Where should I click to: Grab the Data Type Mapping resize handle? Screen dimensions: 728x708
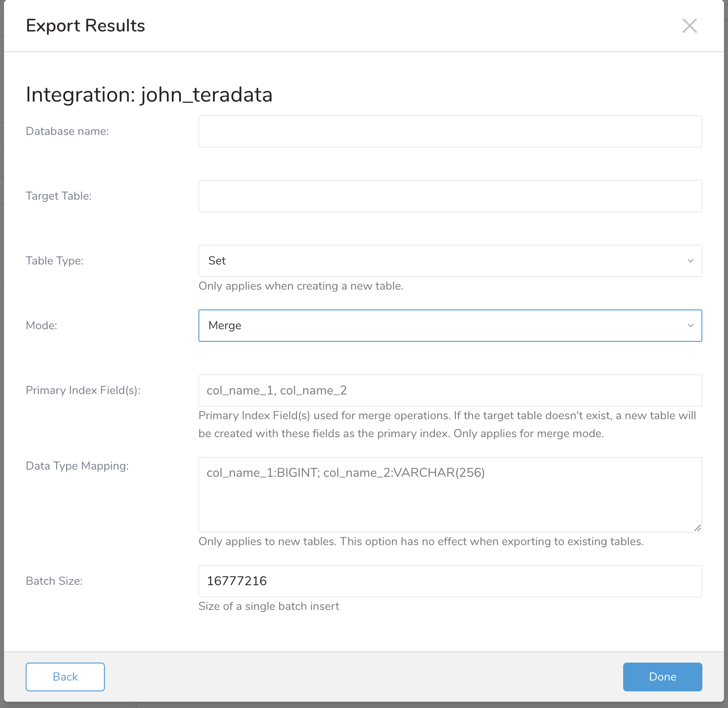click(x=697, y=528)
